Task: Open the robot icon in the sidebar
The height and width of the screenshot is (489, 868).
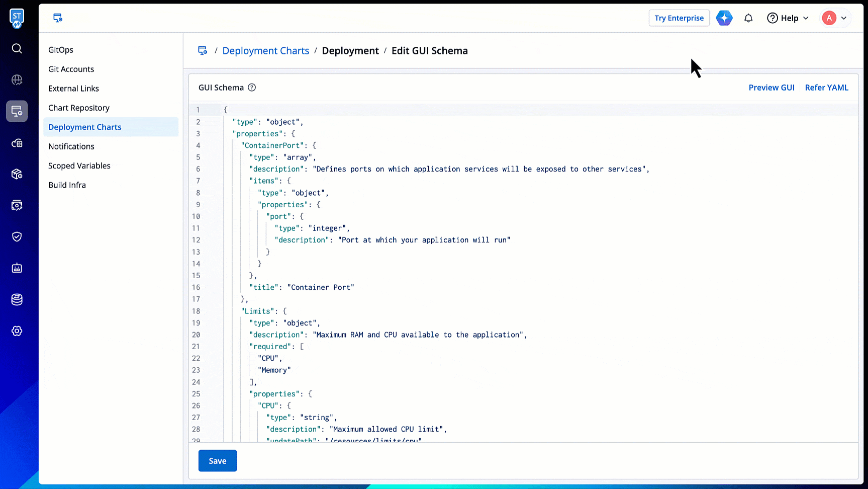Action: (x=17, y=268)
